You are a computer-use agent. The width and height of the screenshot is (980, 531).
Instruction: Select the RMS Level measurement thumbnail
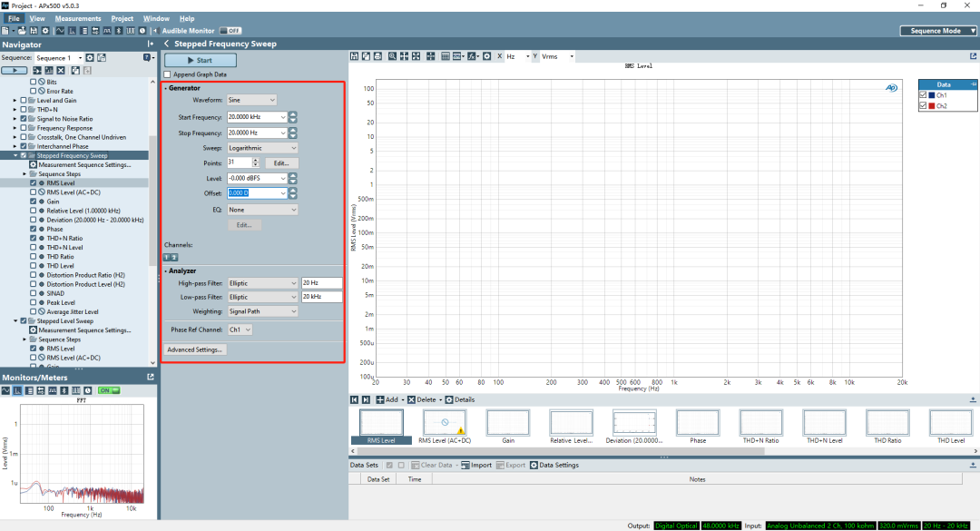pyautogui.click(x=380, y=425)
